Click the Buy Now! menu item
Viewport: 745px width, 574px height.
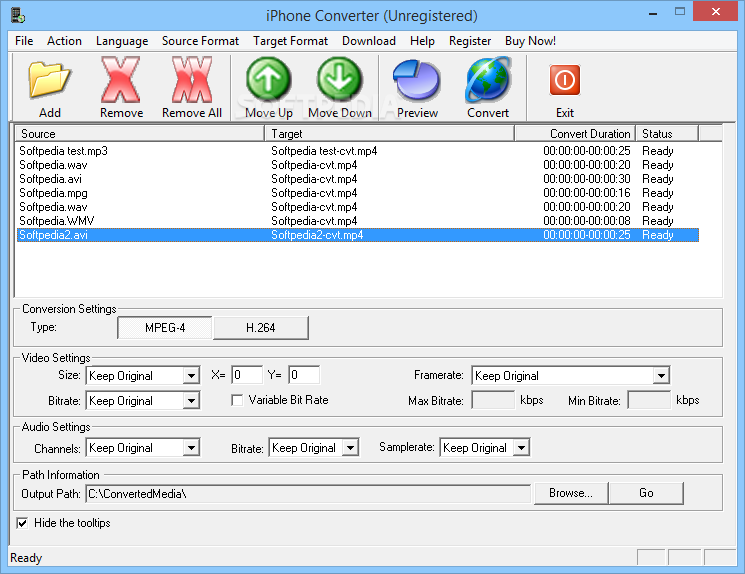tap(530, 41)
